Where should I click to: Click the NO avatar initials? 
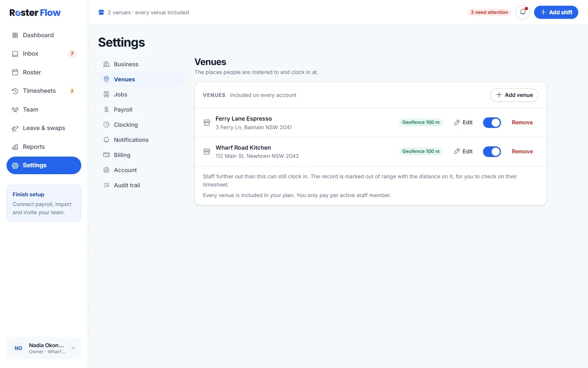(18, 348)
